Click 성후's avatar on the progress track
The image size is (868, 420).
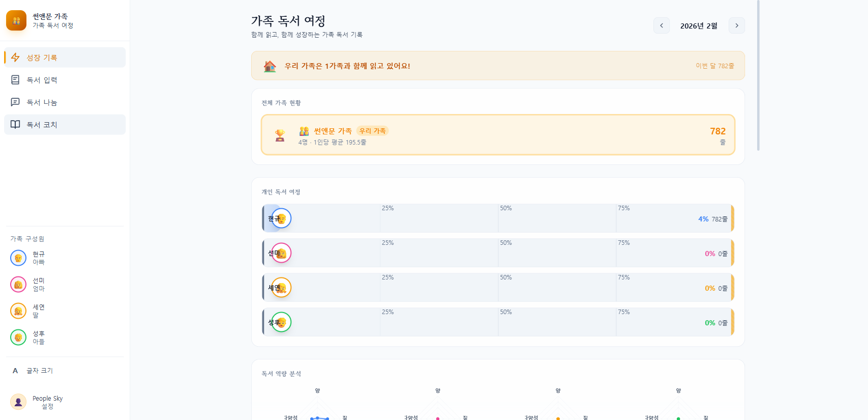(281, 322)
